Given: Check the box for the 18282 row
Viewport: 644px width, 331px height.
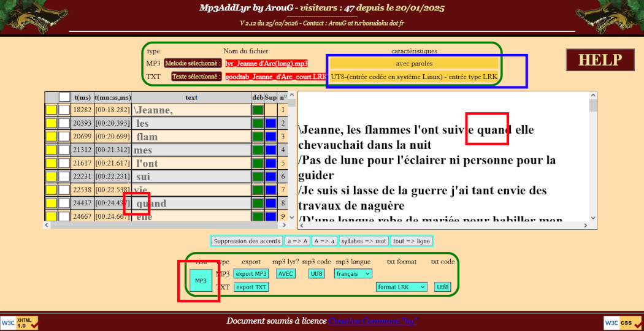Looking at the screenshot, I should pyautogui.click(x=64, y=110).
